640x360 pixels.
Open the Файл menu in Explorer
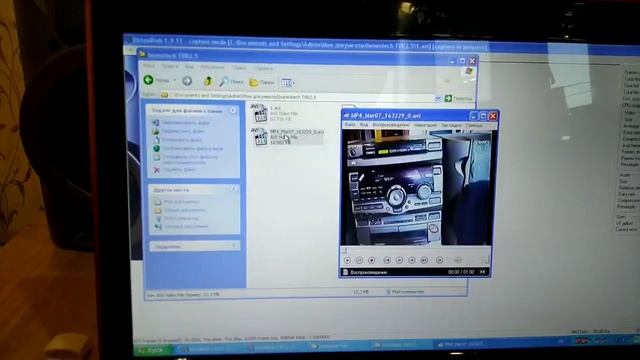tap(149, 66)
